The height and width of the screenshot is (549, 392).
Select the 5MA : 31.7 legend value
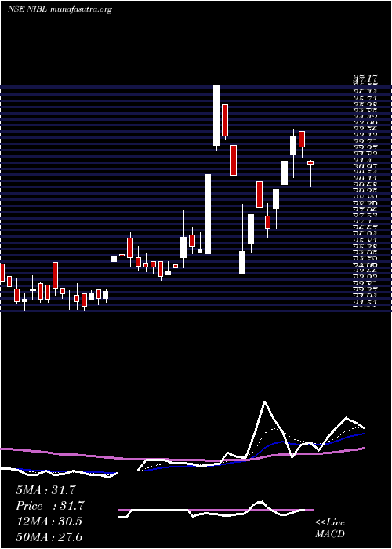45,490
